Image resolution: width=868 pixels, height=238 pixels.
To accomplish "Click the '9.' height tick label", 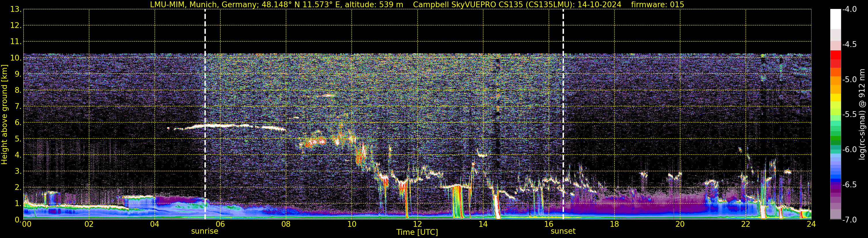I will (x=18, y=74).
